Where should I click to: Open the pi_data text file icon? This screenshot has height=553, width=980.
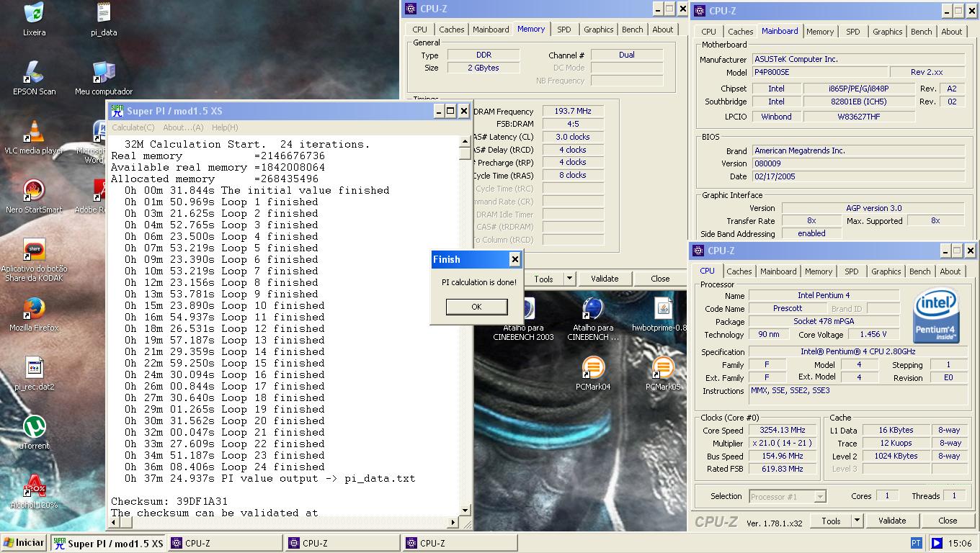pyautogui.click(x=104, y=13)
